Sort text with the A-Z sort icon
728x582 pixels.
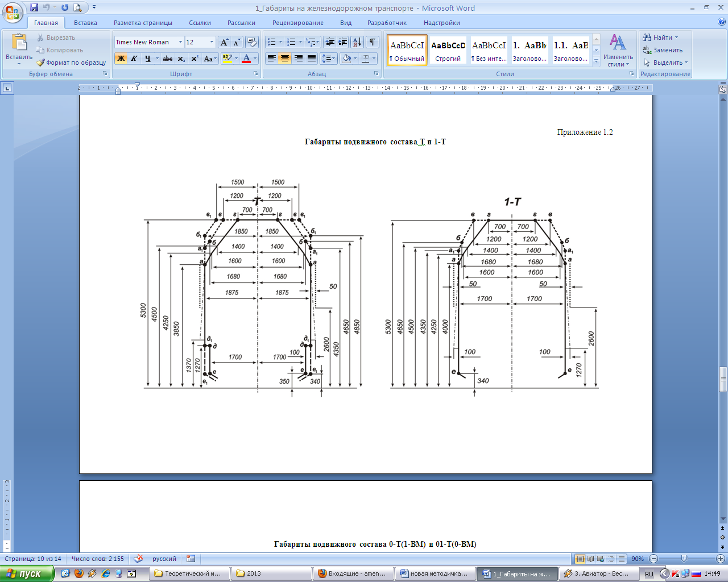coord(357,43)
